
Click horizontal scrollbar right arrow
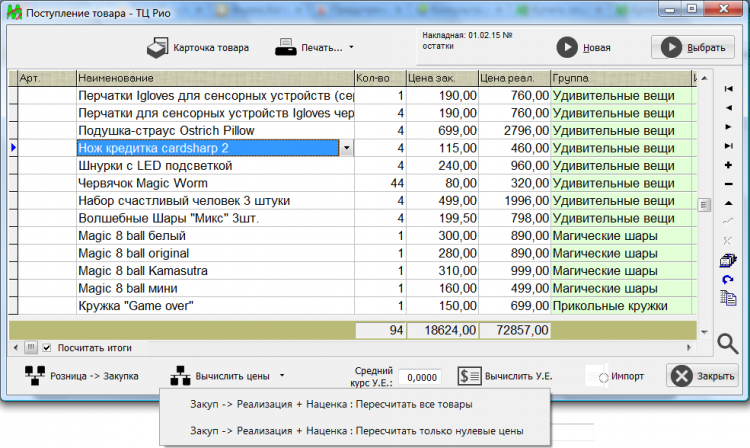[689, 348]
